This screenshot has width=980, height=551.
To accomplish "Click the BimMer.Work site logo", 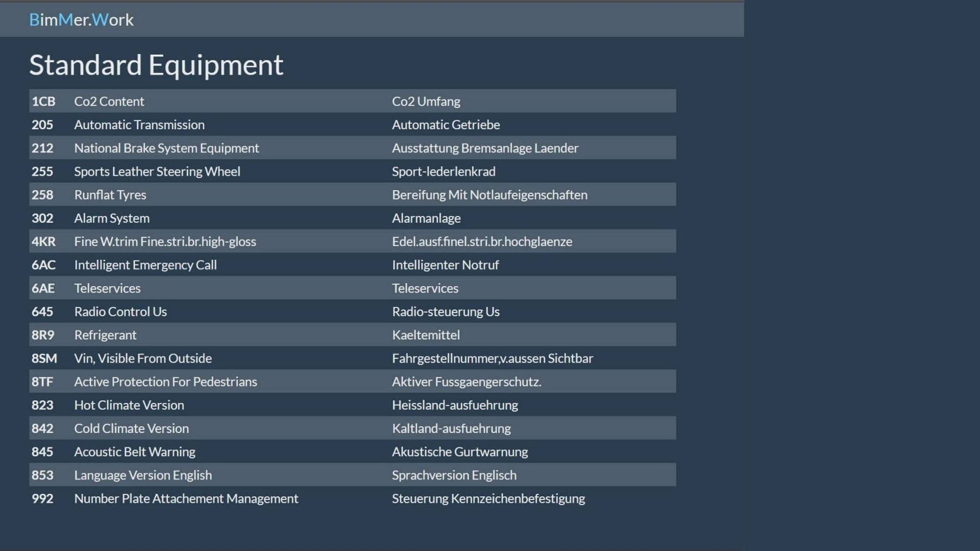I will click(x=81, y=20).
